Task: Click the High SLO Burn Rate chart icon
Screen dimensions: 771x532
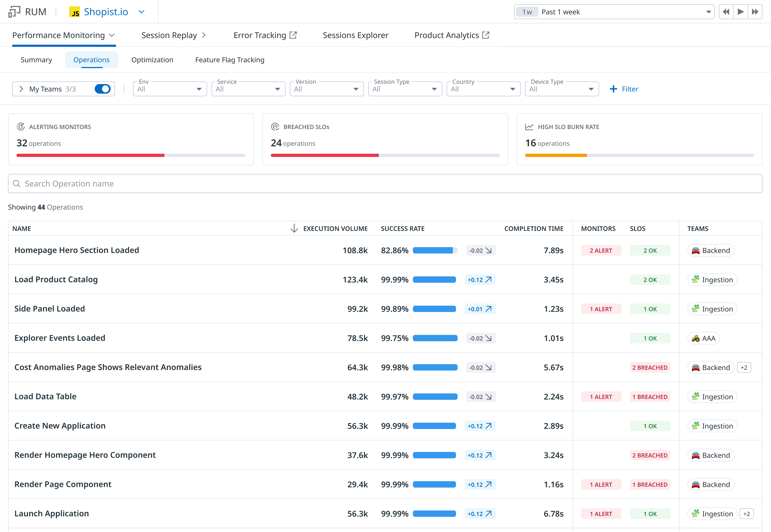Action: coord(529,127)
